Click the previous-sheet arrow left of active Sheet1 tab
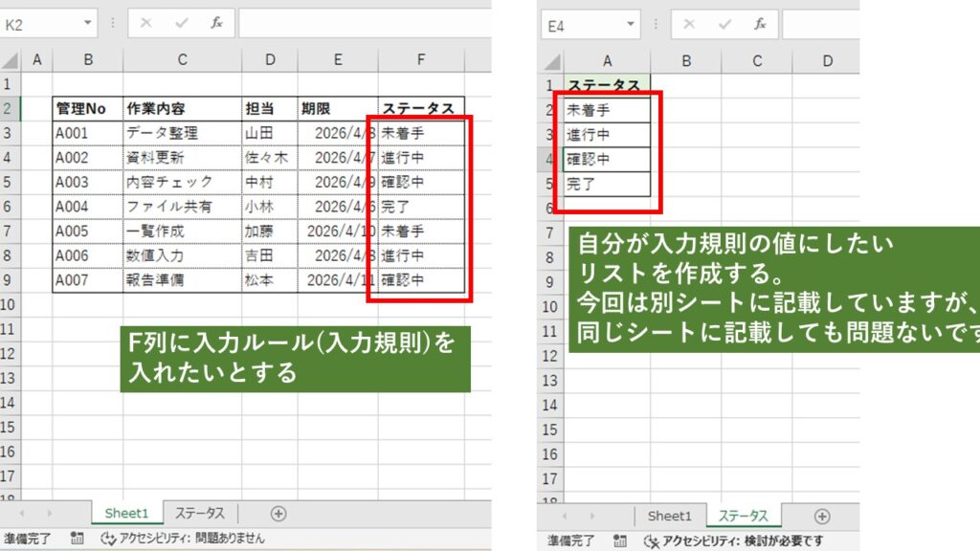The width and height of the screenshot is (980, 551). click(x=23, y=514)
